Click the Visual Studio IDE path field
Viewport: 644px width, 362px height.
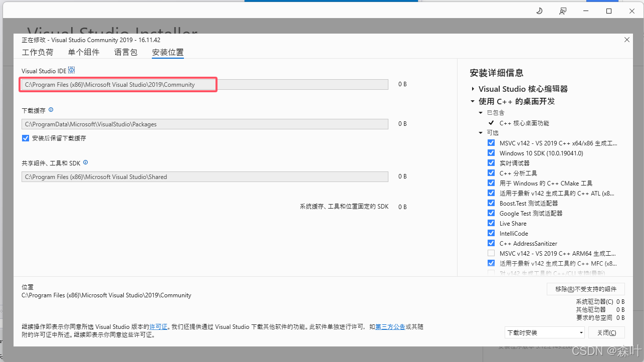[x=204, y=85]
